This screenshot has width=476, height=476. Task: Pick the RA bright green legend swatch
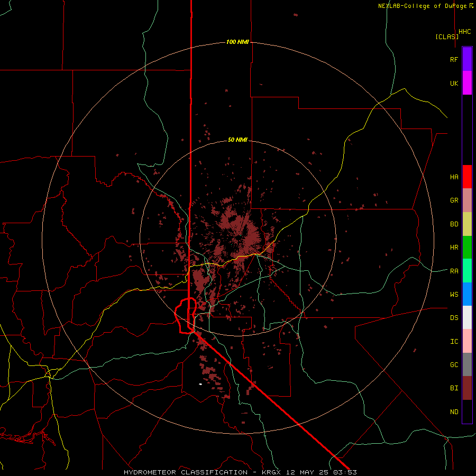(467, 271)
